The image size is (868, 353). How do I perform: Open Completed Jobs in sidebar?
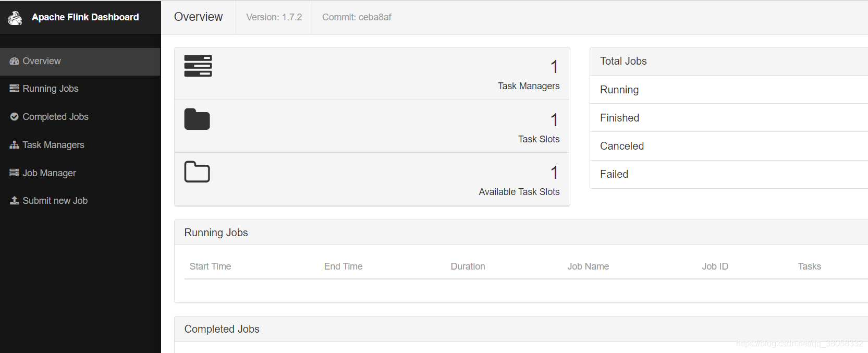[x=80, y=117]
